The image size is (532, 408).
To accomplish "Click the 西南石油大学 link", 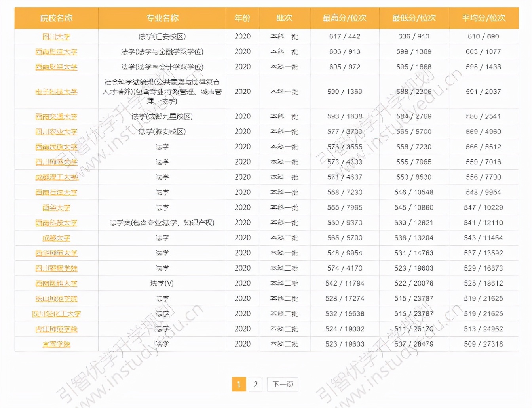I will 56,193.
